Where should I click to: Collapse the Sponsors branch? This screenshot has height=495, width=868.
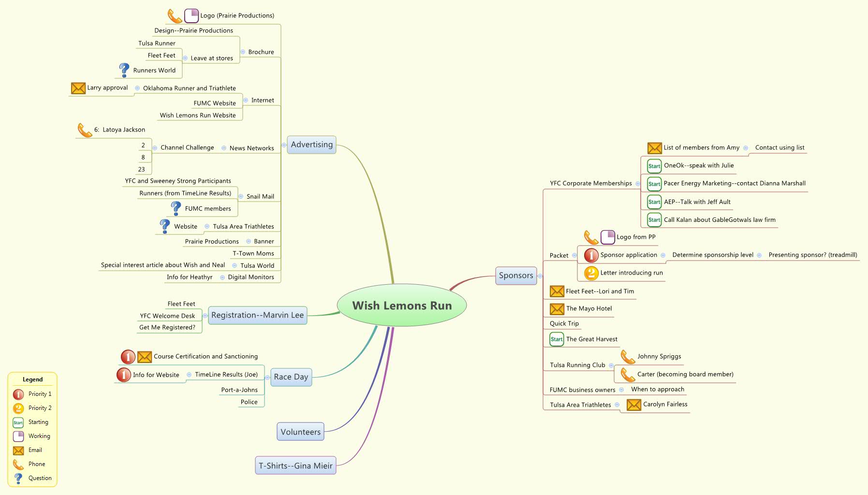click(541, 276)
